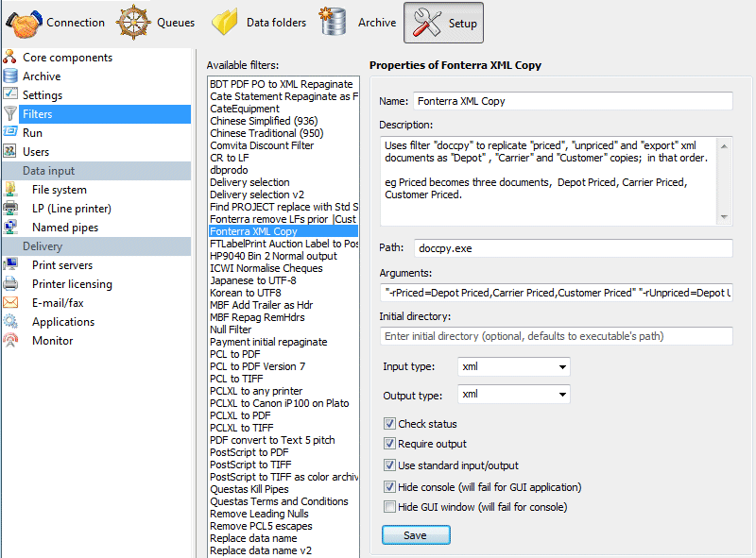Click the E-mail/fax envelope icon

(x=10, y=303)
